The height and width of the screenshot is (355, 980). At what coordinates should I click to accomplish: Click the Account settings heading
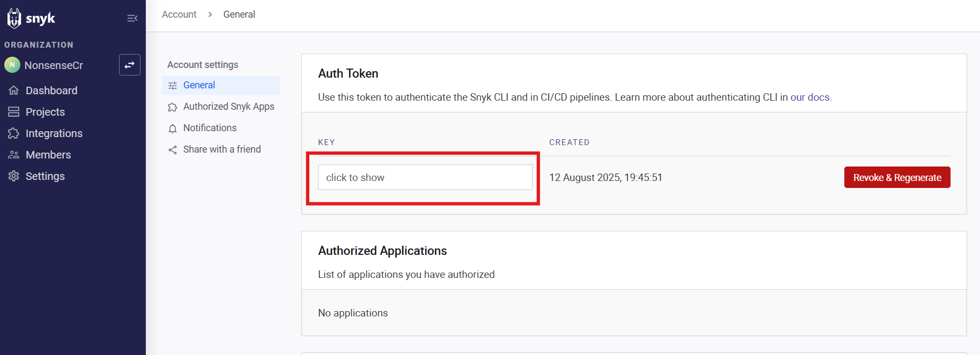203,65
